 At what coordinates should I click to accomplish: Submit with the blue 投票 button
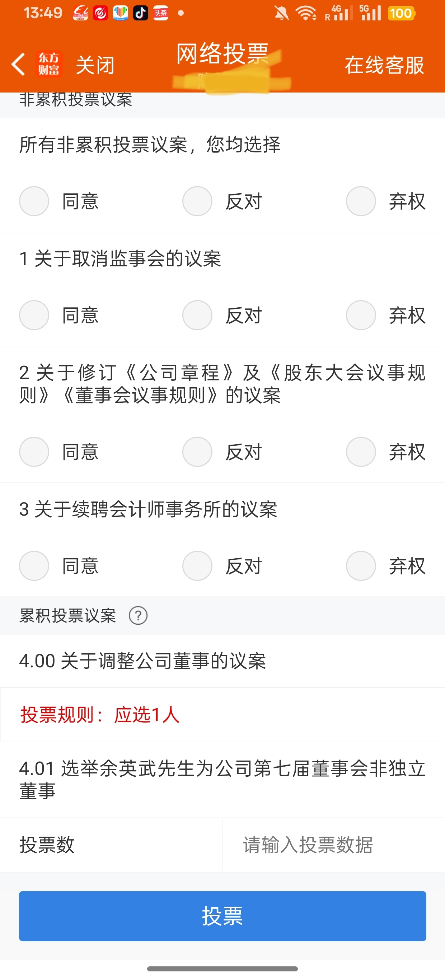[x=223, y=916]
